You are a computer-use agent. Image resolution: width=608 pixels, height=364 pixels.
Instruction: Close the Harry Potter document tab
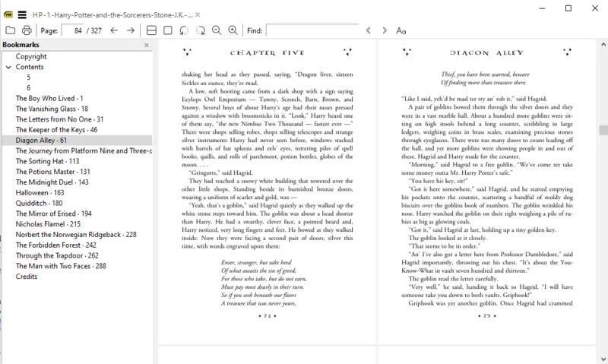click(198, 14)
